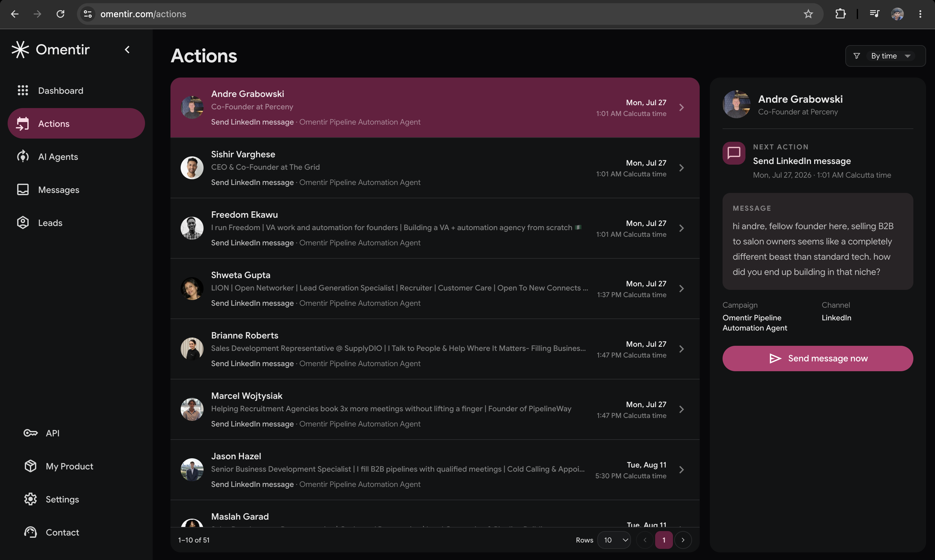Open My Product from the sidebar
Viewport: 935px width, 560px height.
pyautogui.click(x=76, y=466)
